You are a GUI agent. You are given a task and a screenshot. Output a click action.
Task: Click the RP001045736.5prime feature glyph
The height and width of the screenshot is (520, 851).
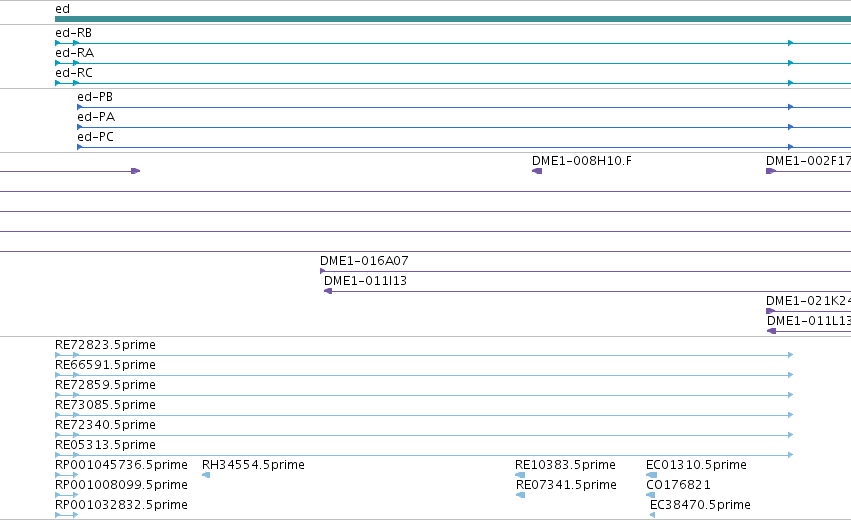tap(67, 475)
